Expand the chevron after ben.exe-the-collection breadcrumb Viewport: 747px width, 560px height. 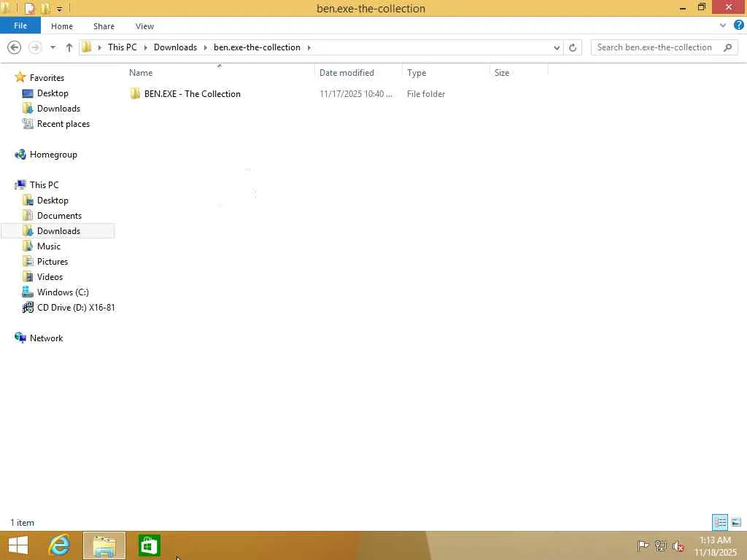click(x=309, y=47)
